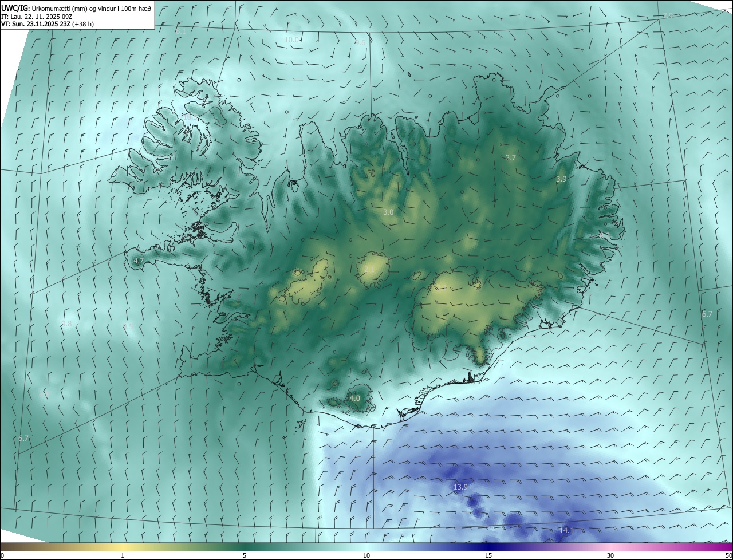The image size is (733, 560).
Task: Click the colorbar tick label 15
Action: click(488, 555)
